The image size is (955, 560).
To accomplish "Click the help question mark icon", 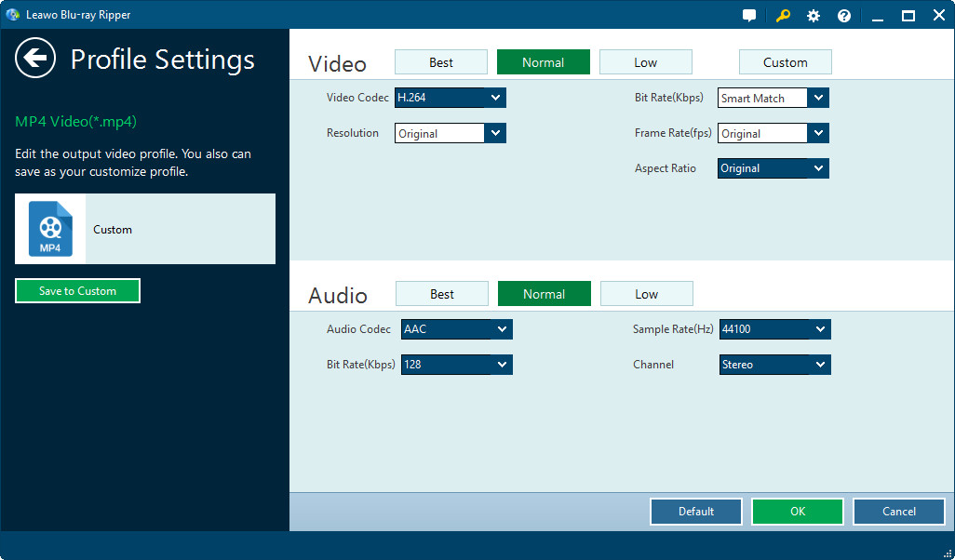I will [844, 16].
